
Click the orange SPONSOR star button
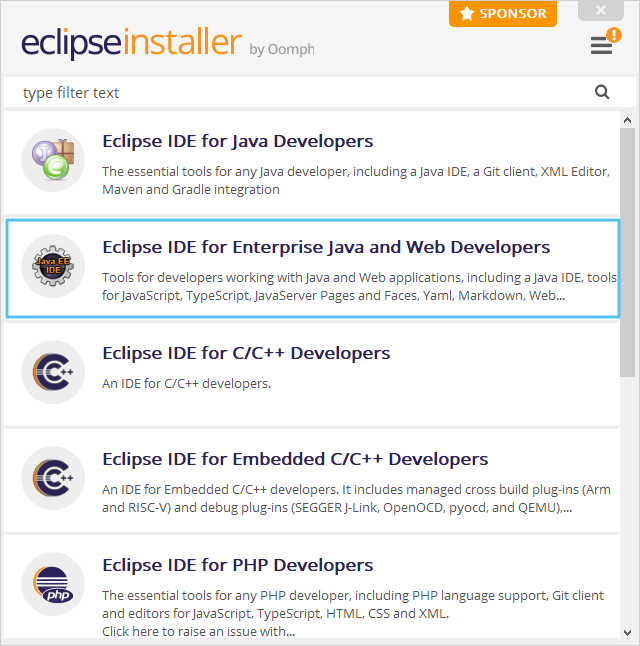pyautogui.click(x=503, y=14)
